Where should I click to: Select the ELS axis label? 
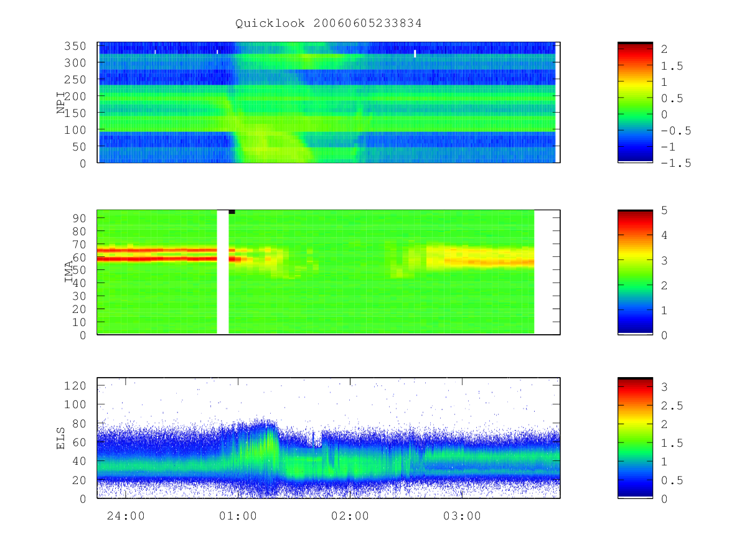coord(61,438)
